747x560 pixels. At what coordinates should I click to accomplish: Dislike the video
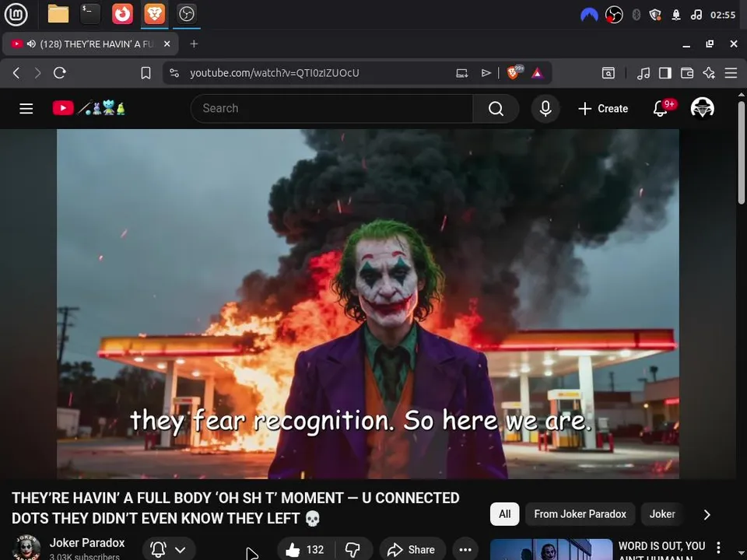pyautogui.click(x=353, y=550)
